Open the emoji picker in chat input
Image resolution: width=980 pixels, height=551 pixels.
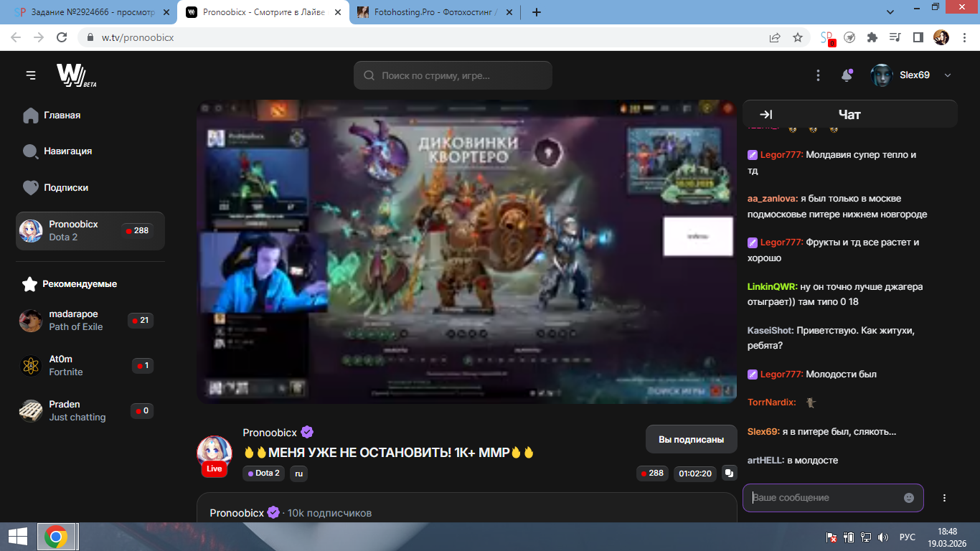point(909,498)
